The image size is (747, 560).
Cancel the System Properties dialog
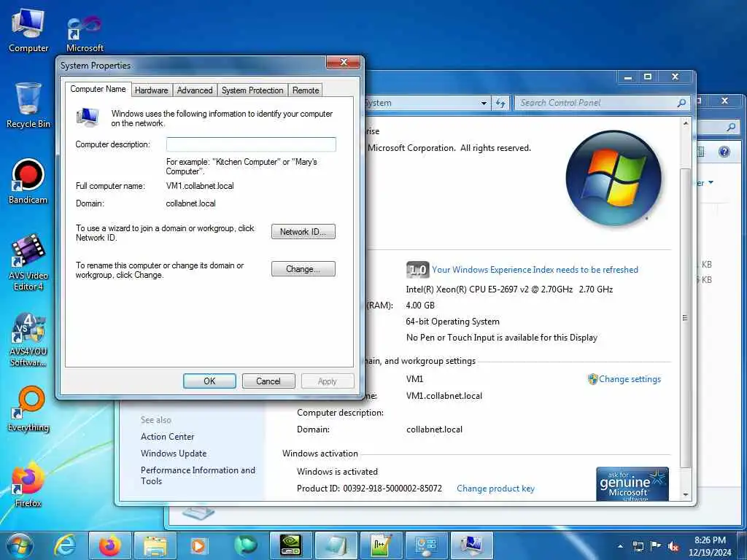(268, 381)
